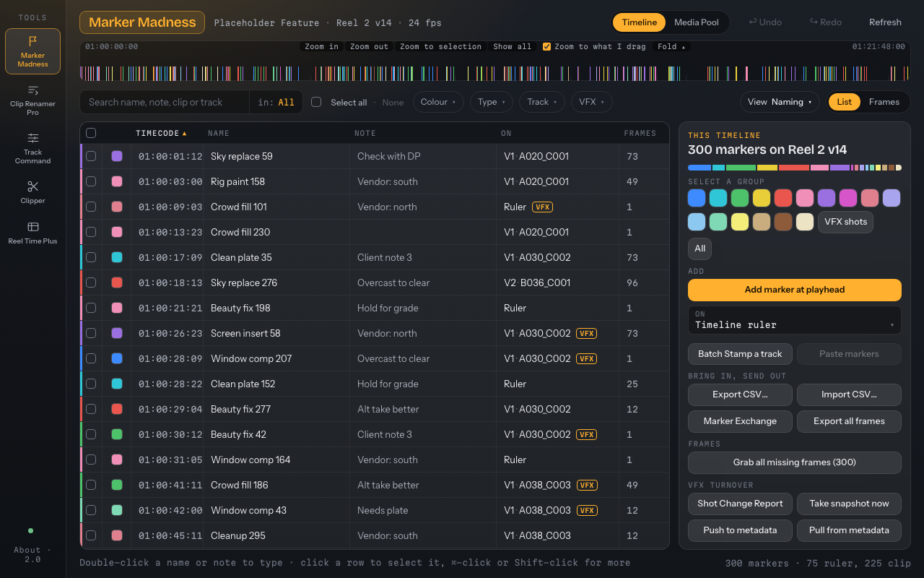This screenshot has height=578, width=924.
Task: Open the Marker Madness tool in sidebar
Action: pyautogui.click(x=32, y=51)
